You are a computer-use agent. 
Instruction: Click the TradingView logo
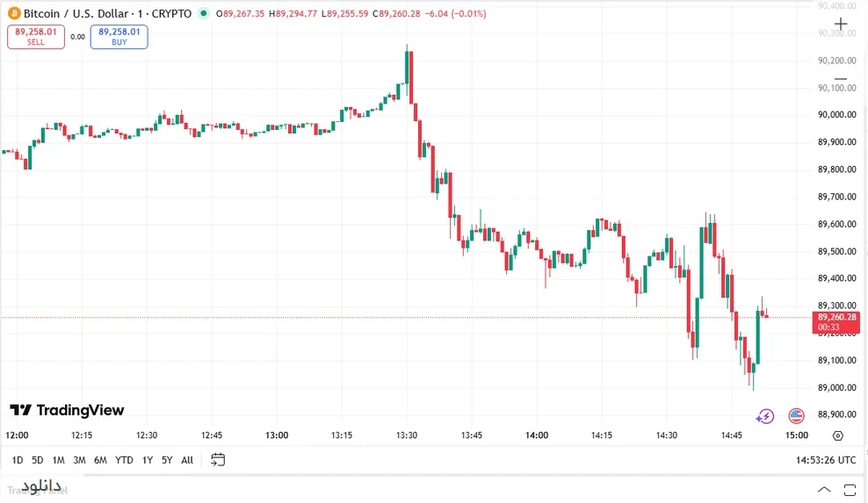point(67,410)
